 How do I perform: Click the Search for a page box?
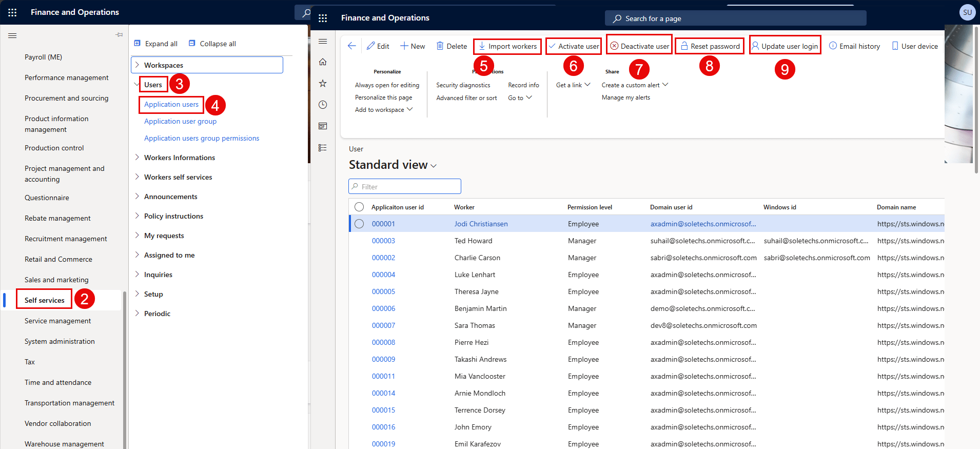tap(735, 18)
